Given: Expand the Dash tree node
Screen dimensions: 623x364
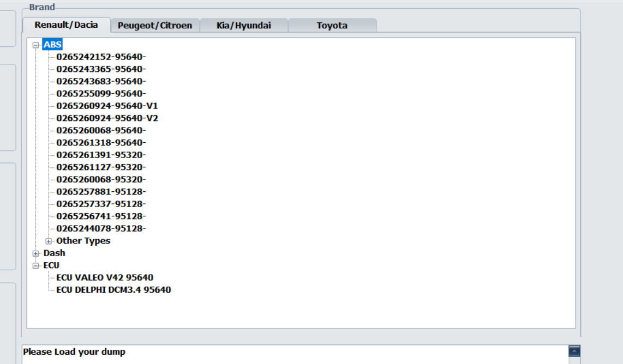Looking at the screenshot, I should pos(36,253).
